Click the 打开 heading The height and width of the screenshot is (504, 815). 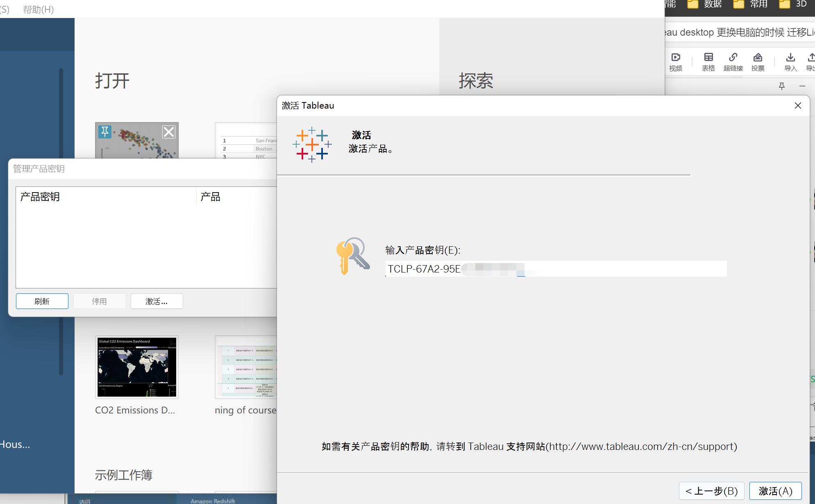[112, 81]
